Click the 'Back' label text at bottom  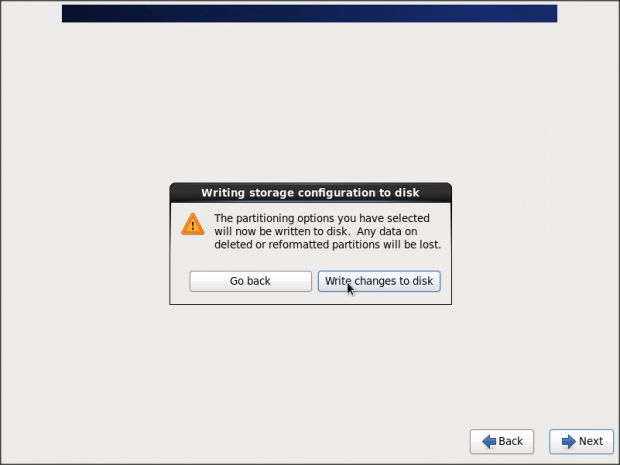pyautogui.click(x=510, y=441)
